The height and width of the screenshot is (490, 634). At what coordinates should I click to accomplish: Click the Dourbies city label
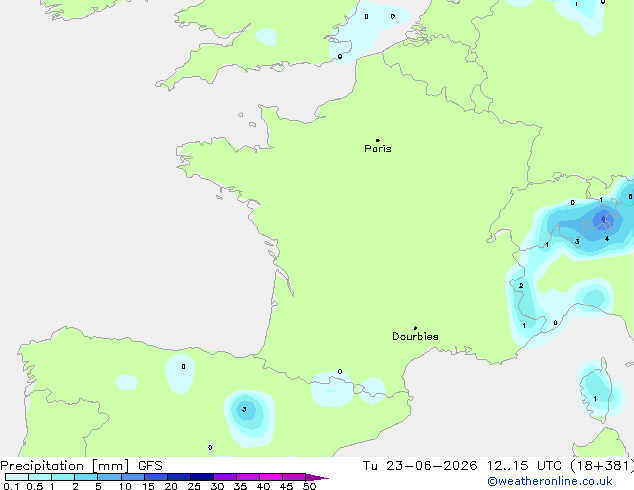pos(415,336)
